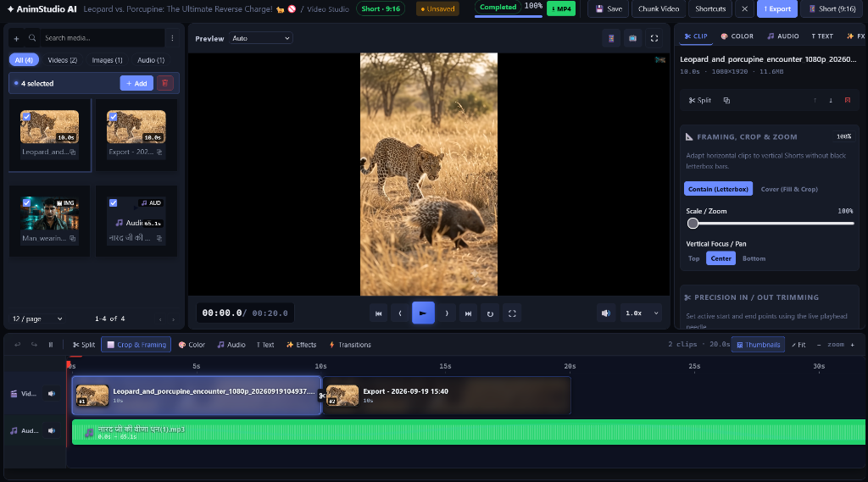Filter media by Videos (2)
This screenshot has width=868, height=482.
click(x=63, y=60)
